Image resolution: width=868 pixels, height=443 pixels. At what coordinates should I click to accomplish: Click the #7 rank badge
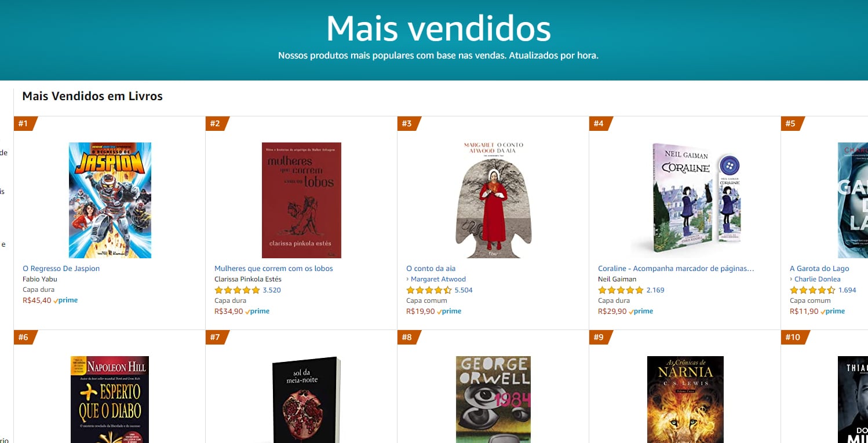217,337
